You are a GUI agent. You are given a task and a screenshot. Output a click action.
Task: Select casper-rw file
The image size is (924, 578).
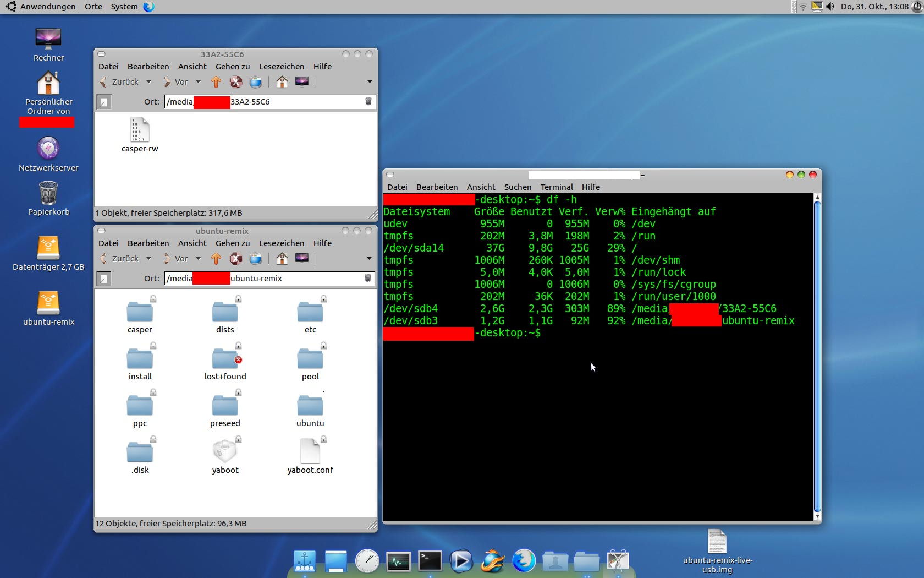click(x=140, y=135)
